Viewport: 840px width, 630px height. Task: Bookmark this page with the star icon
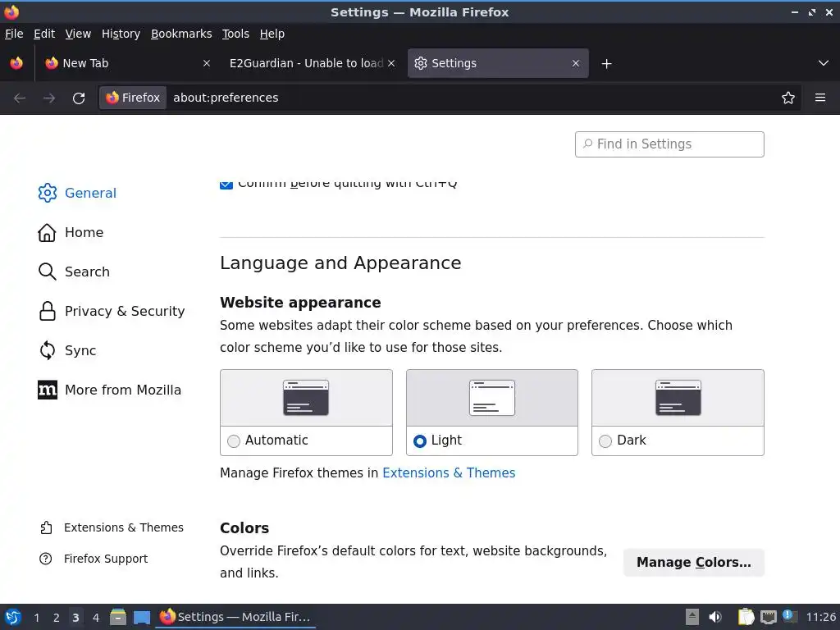tap(788, 98)
